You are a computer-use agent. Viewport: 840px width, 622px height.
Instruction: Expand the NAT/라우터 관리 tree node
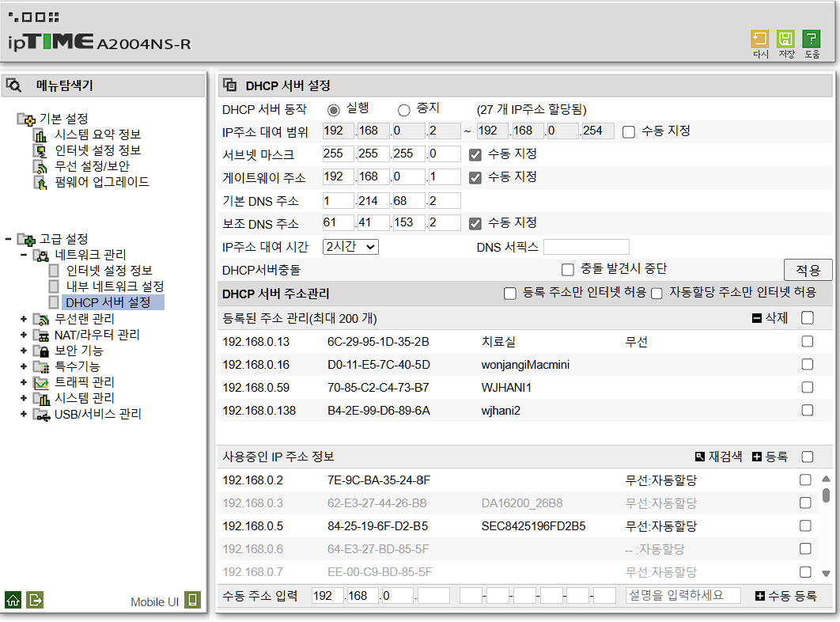point(24,336)
